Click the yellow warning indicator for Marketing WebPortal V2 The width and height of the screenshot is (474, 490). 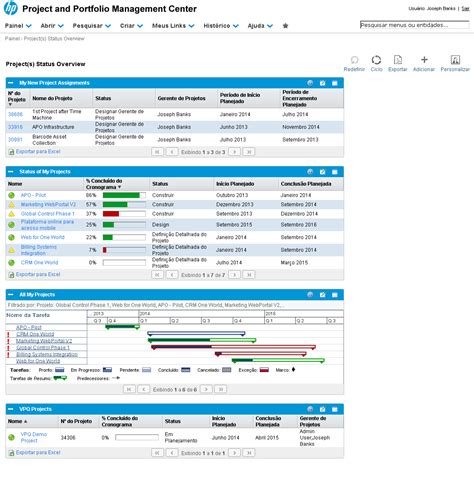tap(11, 205)
